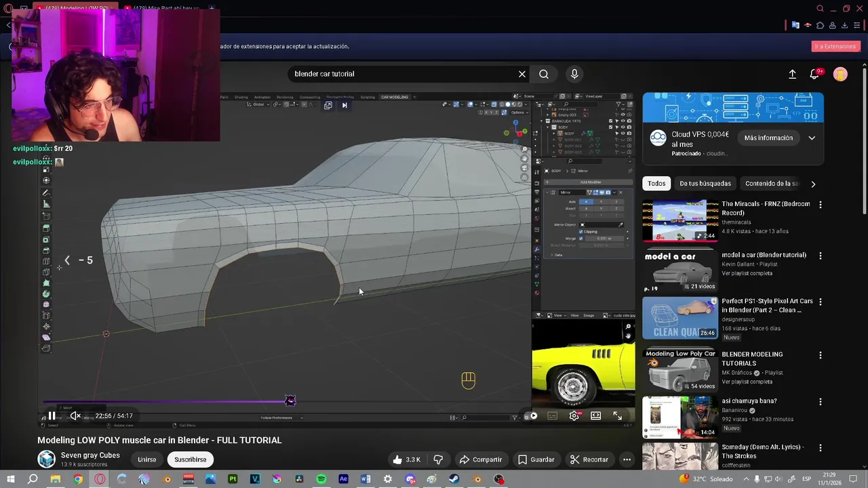Select the "Todos" filter chip

pos(656,184)
